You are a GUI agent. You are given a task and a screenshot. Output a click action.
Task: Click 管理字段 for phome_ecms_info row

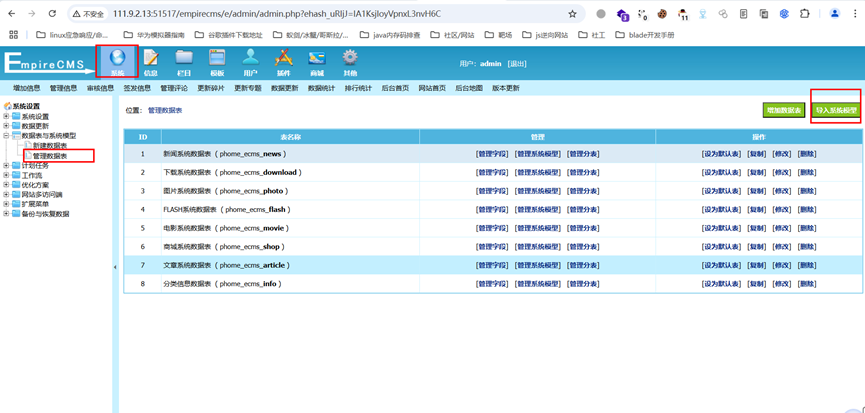(x=492, y=283)
